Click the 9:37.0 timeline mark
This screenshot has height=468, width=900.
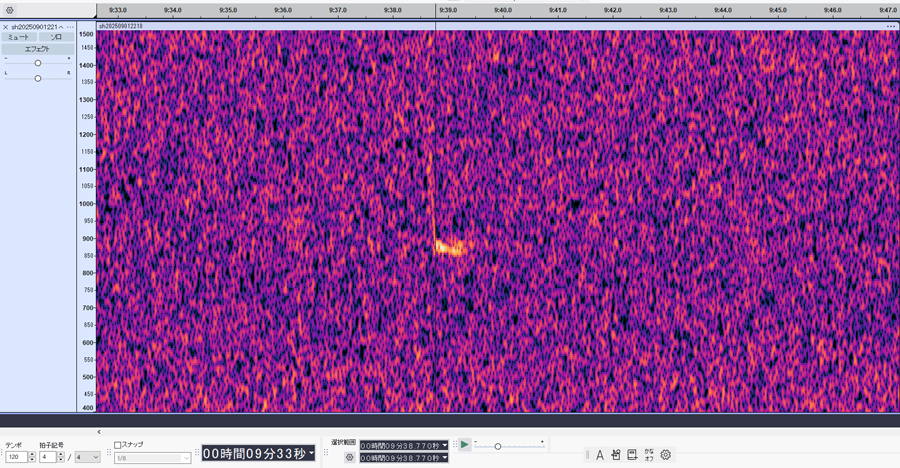click(338, 10)
